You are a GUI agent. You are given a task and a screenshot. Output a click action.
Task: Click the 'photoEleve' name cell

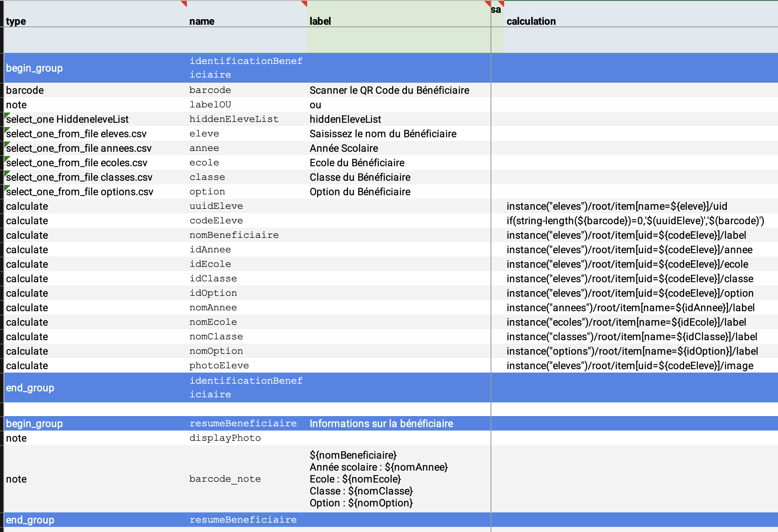[x=247, y=365]
